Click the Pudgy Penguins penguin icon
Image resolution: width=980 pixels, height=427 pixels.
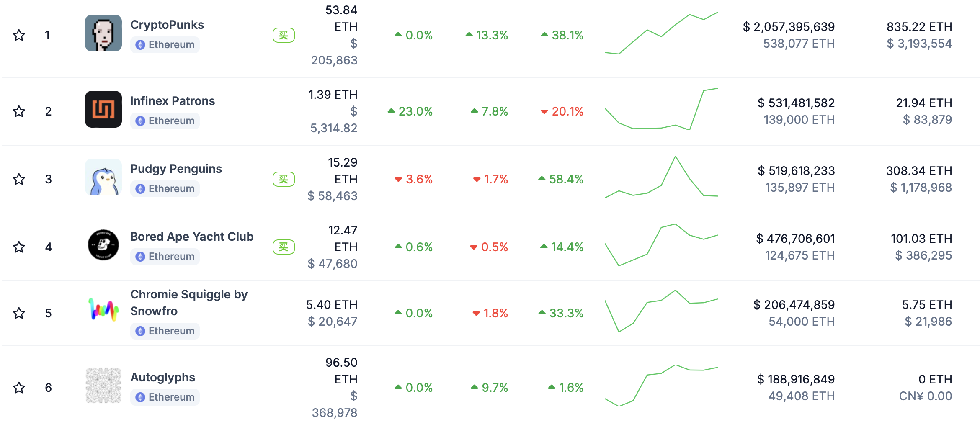[103, 177]
